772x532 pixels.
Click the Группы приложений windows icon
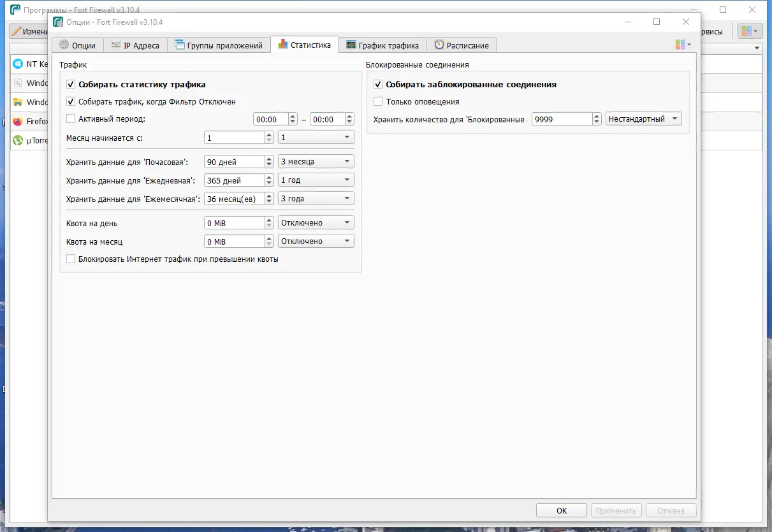pyautogui.click(x=180, y=45)
